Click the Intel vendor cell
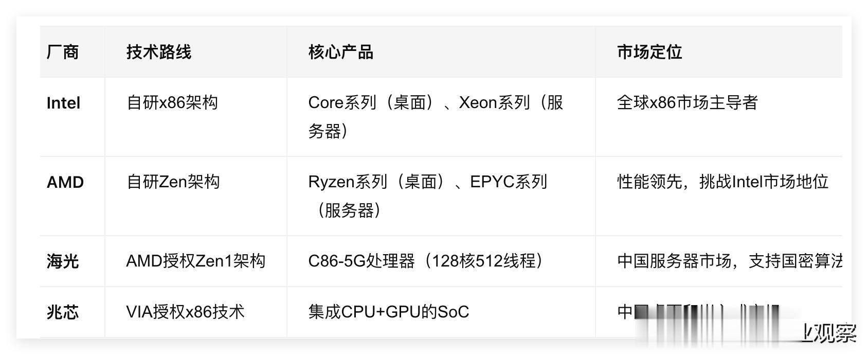Screen dimensions: 868x355 tap(63, 103)
